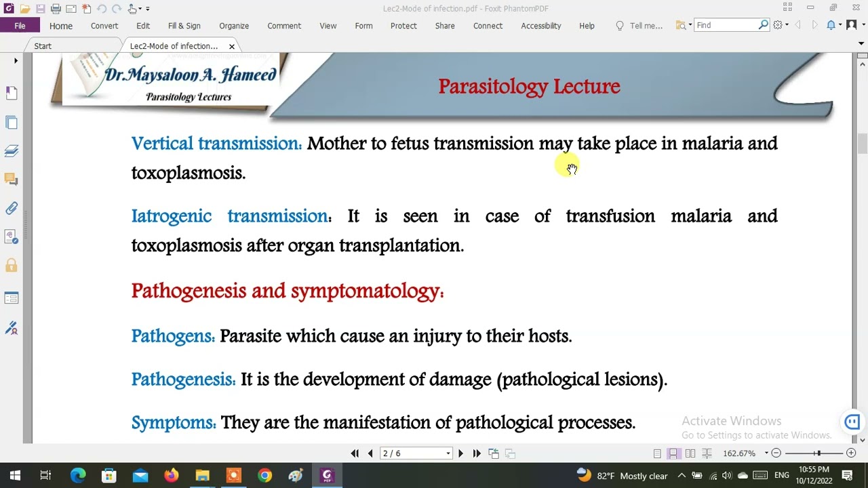This screenshot has width=868, height=488.
Task: Go to the last page
Action: click(x=477, y=453)
